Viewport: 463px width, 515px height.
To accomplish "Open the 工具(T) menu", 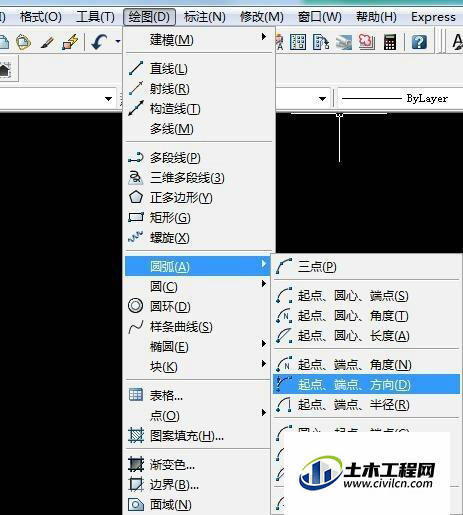I will click(x=95, y=17).
